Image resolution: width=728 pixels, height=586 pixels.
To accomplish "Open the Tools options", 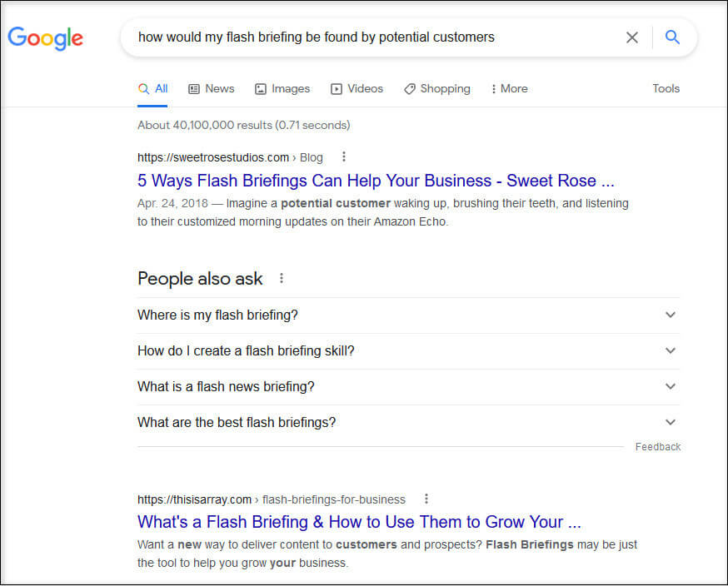I will (666, 88).
